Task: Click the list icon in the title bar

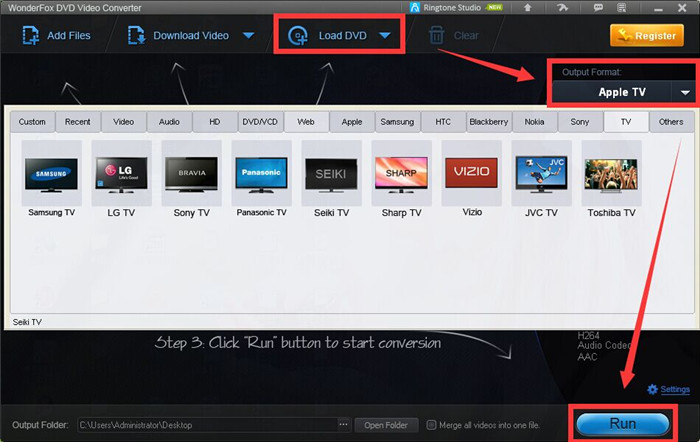Action: [621, 8]
